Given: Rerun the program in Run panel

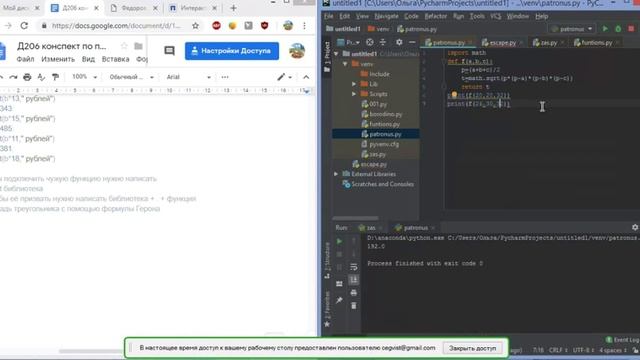Looking at the screenshot, I should [339, 241].
